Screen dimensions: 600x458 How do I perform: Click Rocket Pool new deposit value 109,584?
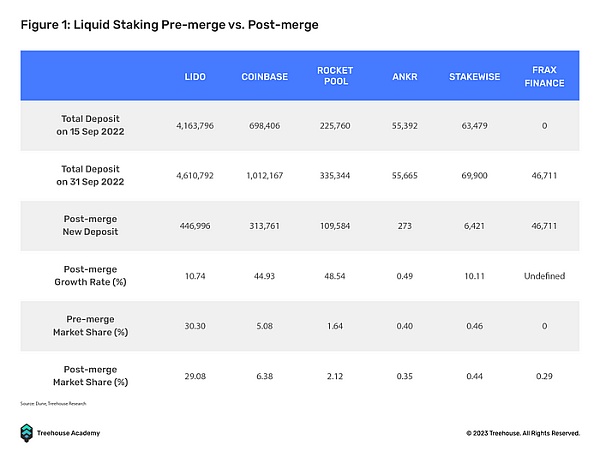(335, 226)
